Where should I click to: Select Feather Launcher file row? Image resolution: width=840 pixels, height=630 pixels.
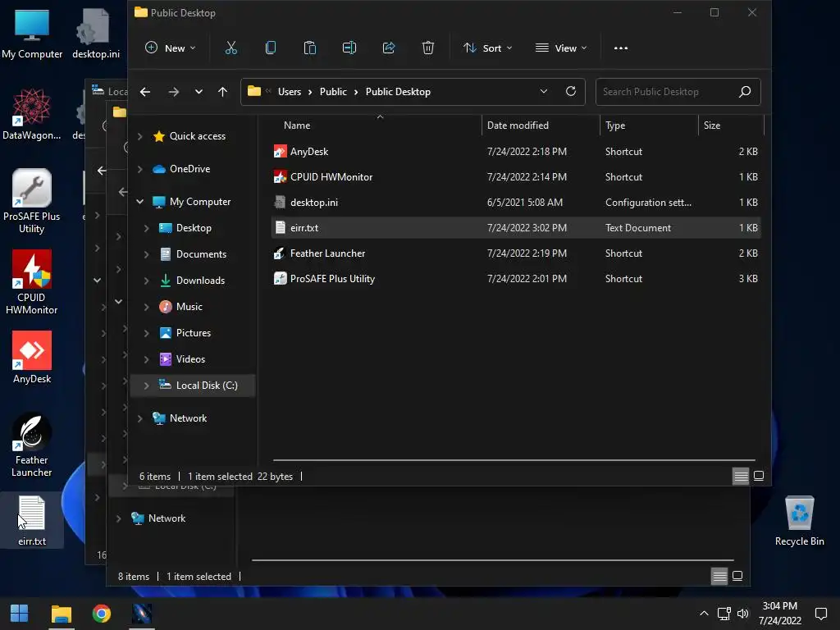coord(516,253)
